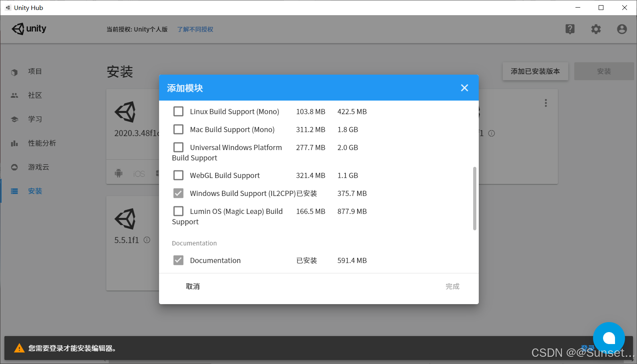Screen dimensions: 637x364
Task: Click the Unity icon of 5.5.1f1 card
Action: click(125, 219)
